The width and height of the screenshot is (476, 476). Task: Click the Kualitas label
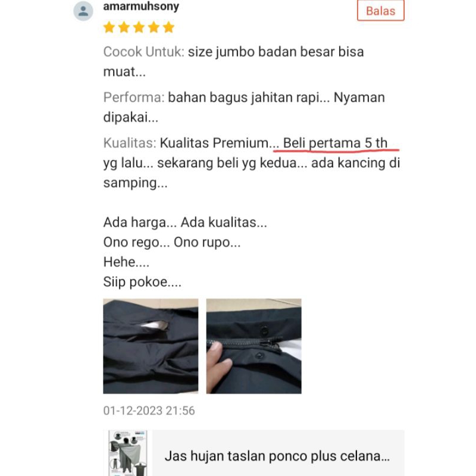[130, 143]
